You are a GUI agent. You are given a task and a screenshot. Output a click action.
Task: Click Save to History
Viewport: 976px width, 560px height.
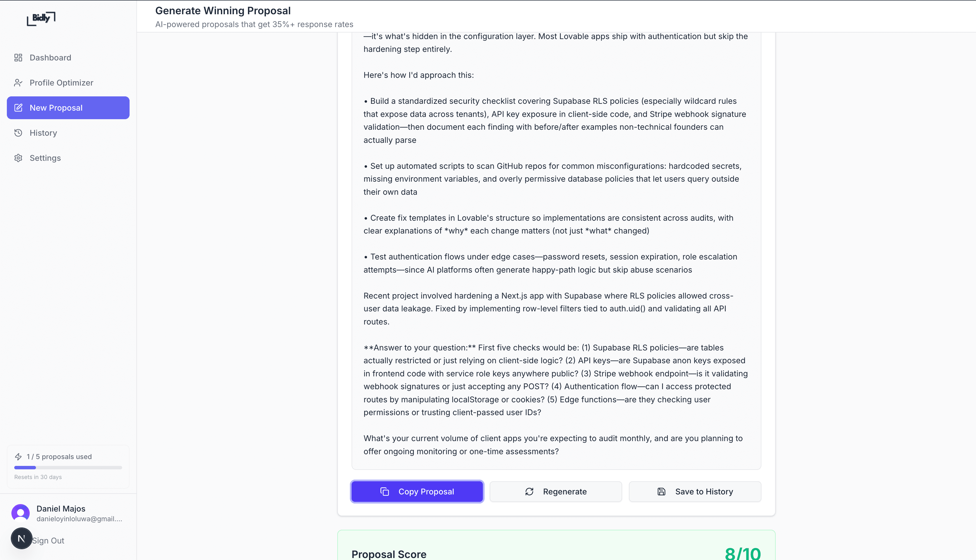pyautogui.click(x=695, y=491)
